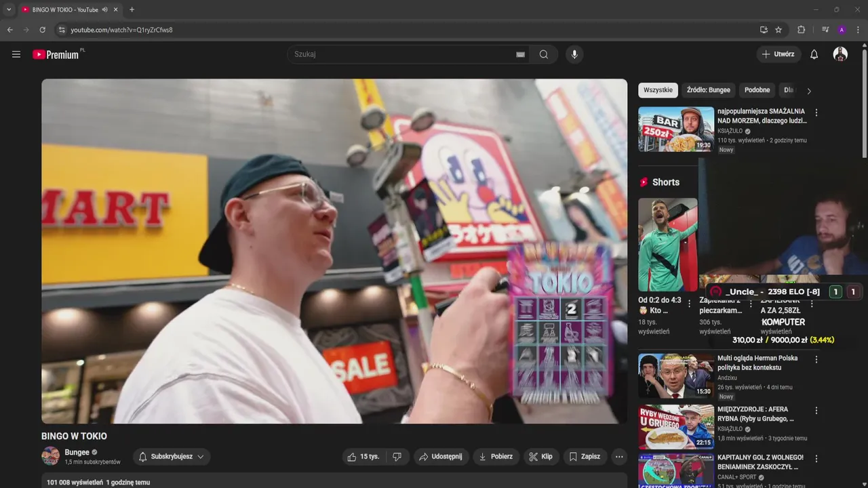868x488 pixels.
Task: Start voice search with microphone
Action: pyautogui.click(x=574, y=54)
